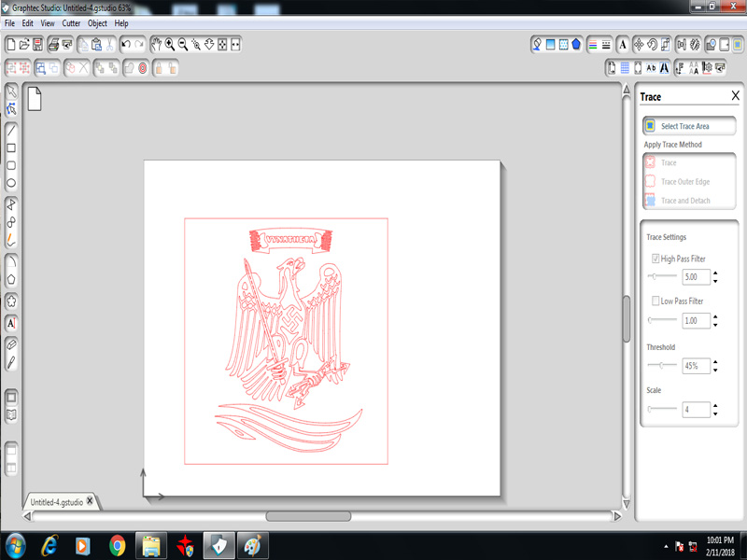This screenshot has width=747, height=560.
Task: Decrease Scale with down arrow
Action: pyautogui.click(x=715, y=413)
